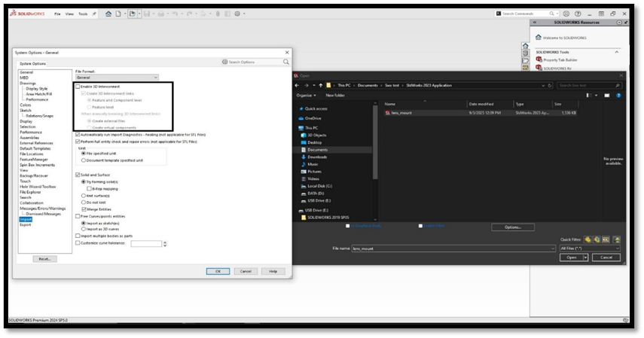The width and height of the screenshot is (644, 338).
Task: Click the New document icon in toolbar
Action: tap(118, 14)
